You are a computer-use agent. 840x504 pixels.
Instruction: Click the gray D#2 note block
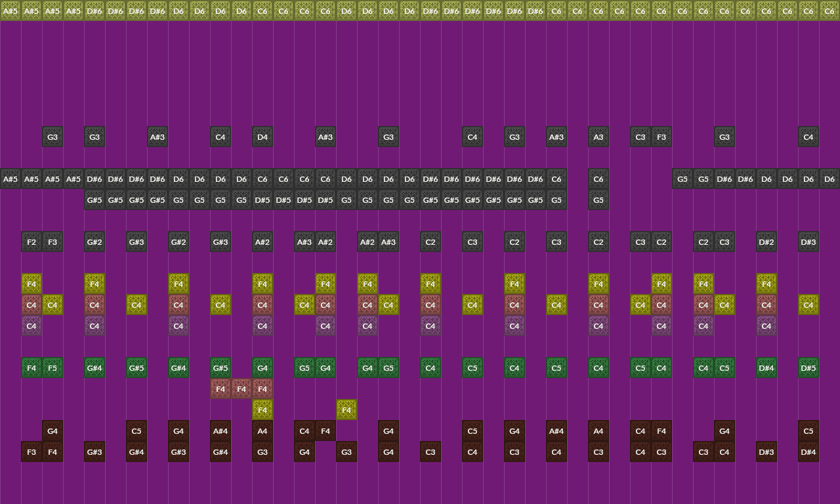(766, 242)
